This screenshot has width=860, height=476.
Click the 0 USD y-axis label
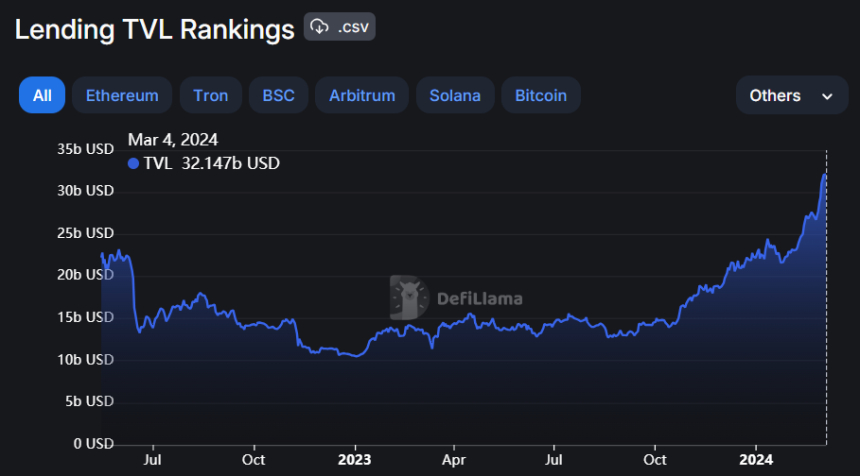[92, 443]
